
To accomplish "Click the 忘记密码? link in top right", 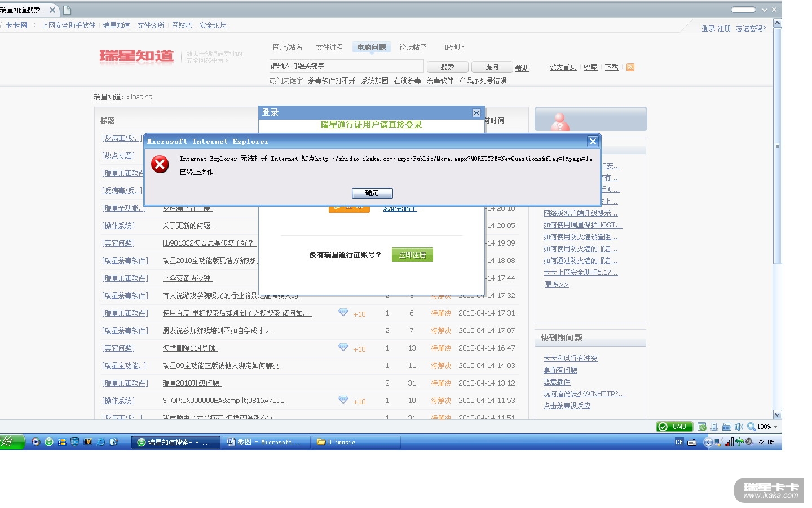I will coord(751,29).
